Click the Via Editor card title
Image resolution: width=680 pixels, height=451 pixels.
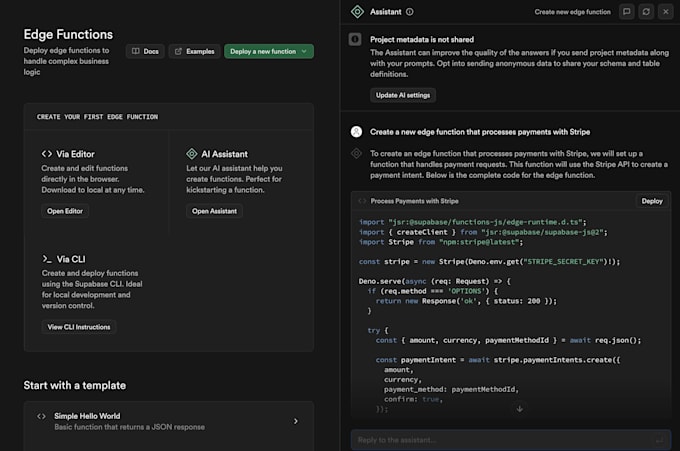[x=75, y=154]
